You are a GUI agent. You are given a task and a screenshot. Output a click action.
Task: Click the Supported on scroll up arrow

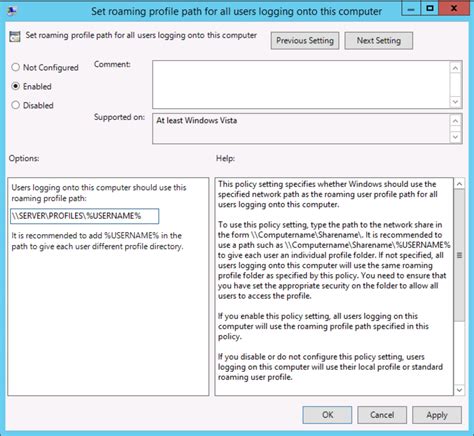click(455, 121)
